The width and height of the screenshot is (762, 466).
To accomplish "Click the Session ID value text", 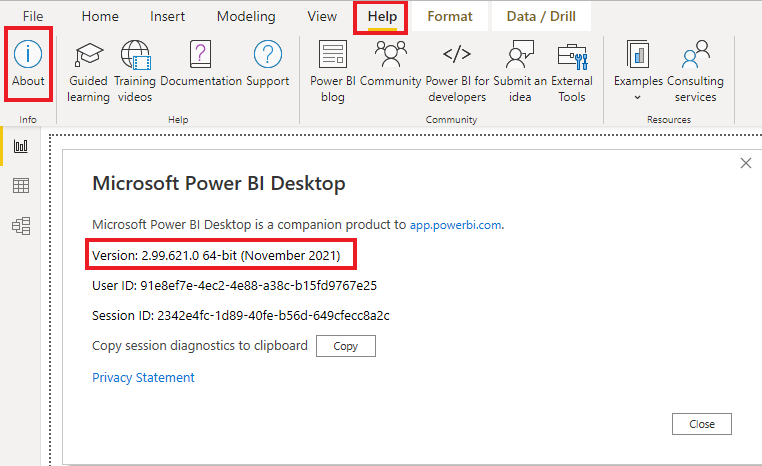I will pos(273,316).
